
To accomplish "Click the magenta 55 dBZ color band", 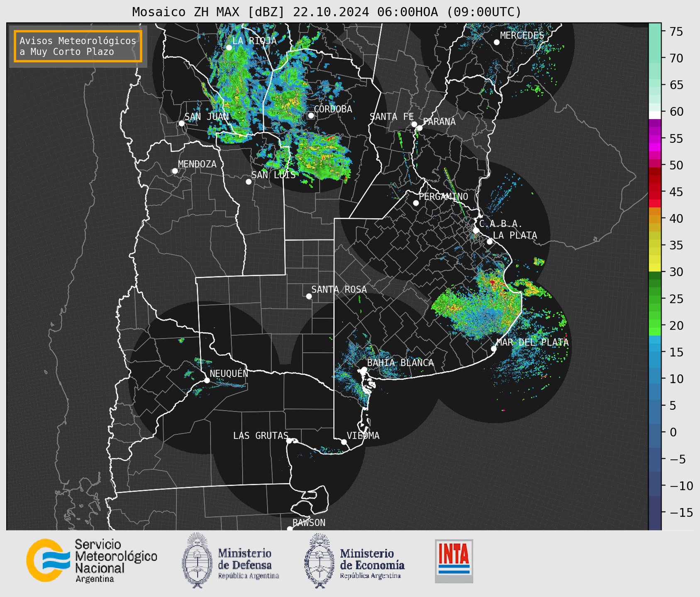I will tap(655, 139).
